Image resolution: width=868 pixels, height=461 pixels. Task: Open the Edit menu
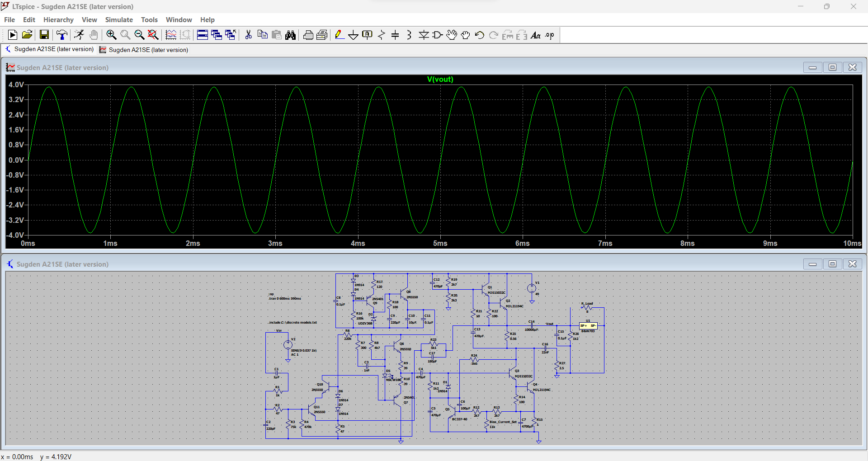tap(29, 20)
